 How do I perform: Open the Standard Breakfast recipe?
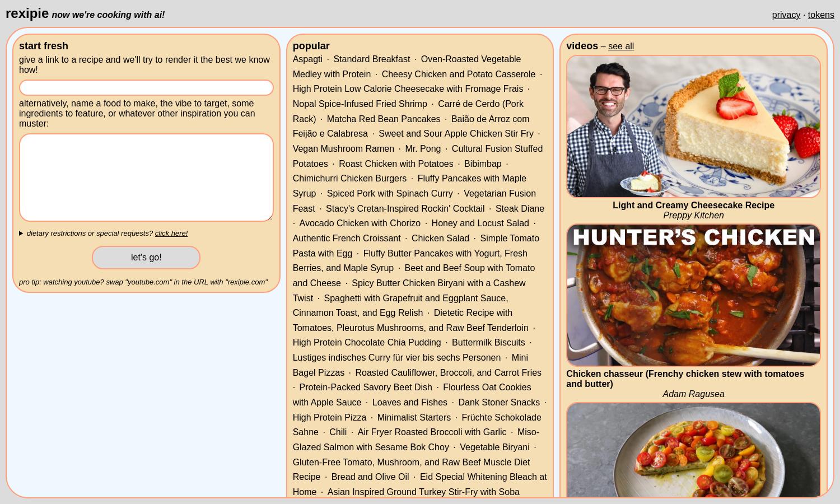pos(371,59)
